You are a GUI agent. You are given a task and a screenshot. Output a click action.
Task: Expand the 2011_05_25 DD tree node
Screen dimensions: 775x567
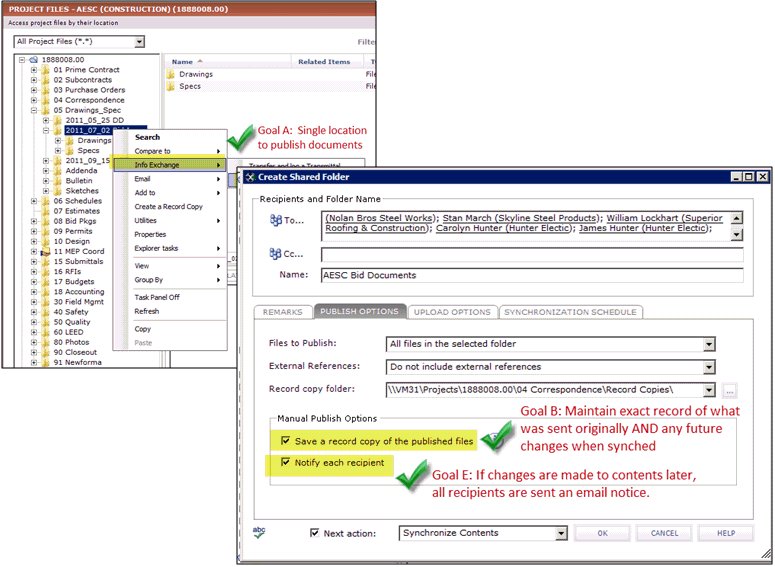[45, 120]
